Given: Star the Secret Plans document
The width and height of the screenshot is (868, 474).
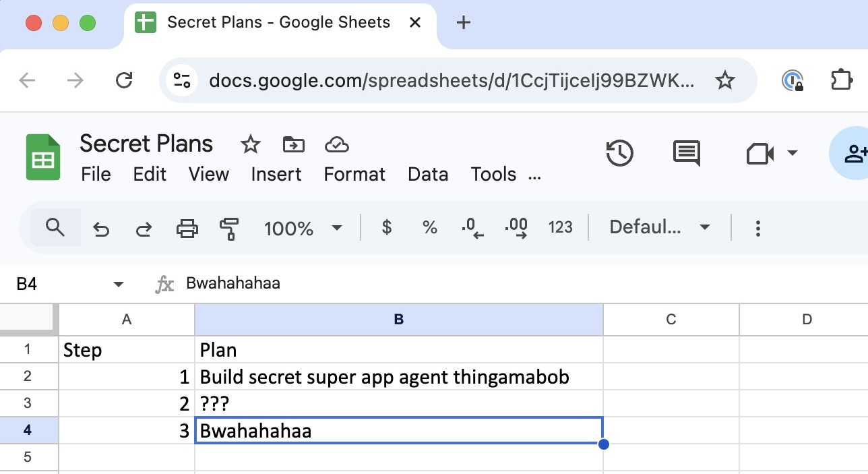Looking at the screenshot, I should (x=251, y=144).
